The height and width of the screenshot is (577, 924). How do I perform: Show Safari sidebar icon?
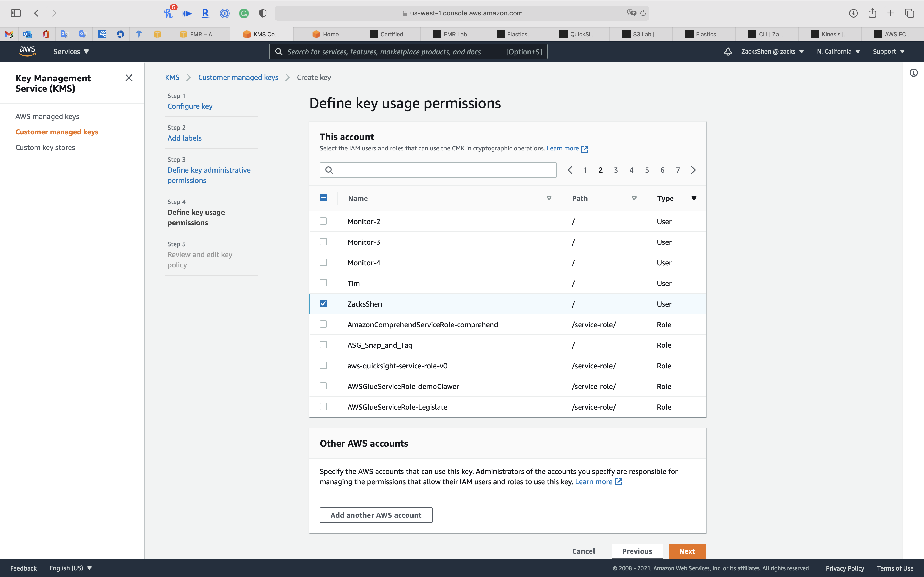16,13
